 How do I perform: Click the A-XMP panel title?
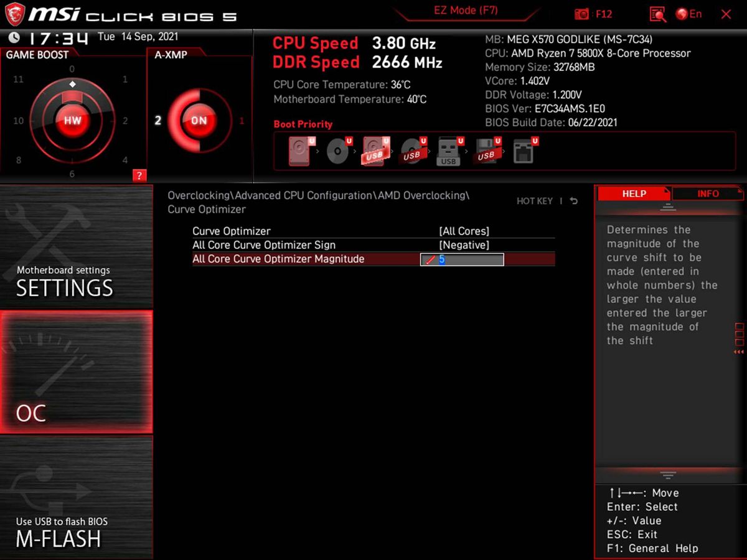[171, 55]
